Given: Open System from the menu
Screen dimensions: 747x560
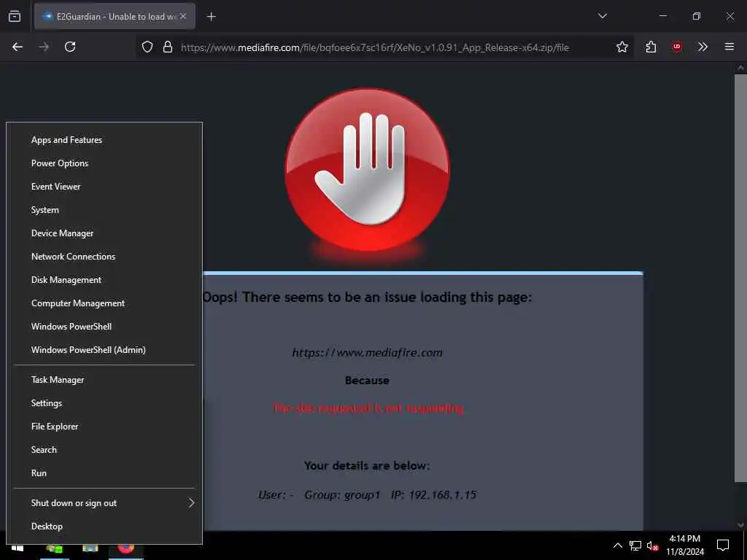Looking at the screenshot, I should click(104, 210).
